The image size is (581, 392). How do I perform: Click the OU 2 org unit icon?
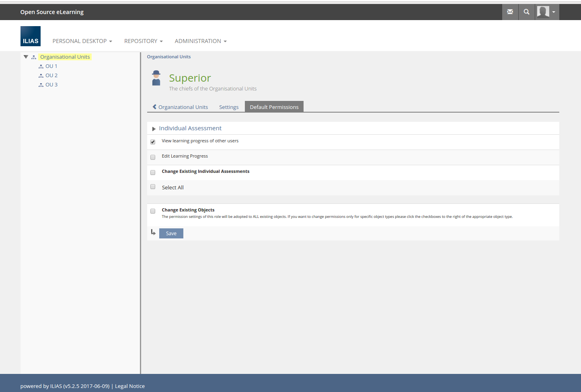pos(41,76)
